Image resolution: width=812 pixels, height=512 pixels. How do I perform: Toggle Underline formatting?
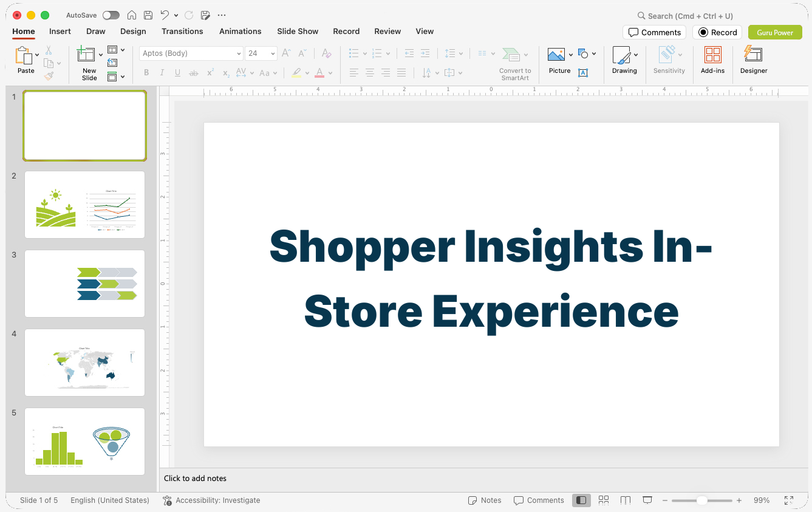(177, 73)
